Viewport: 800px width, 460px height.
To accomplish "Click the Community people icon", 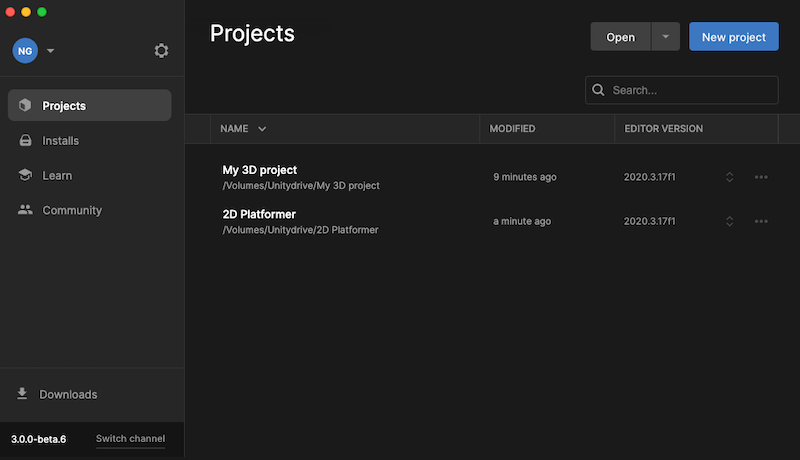I will [24, 211].
